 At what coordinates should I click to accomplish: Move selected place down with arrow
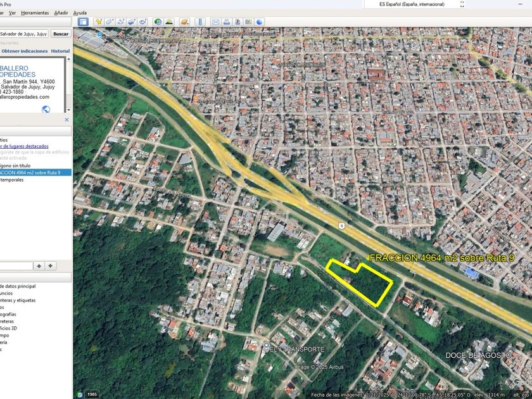click(x=50, y=266)
